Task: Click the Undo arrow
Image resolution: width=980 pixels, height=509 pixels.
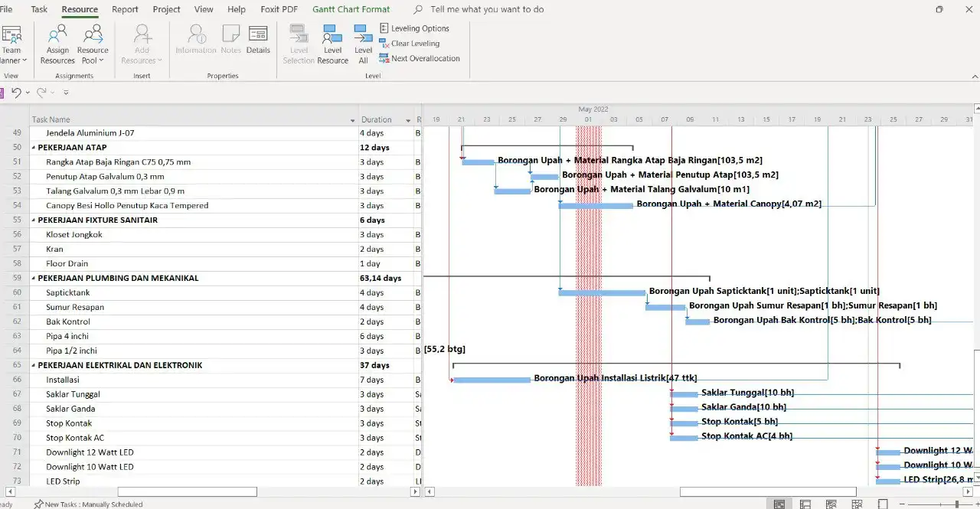Action: tap(16, 93)
